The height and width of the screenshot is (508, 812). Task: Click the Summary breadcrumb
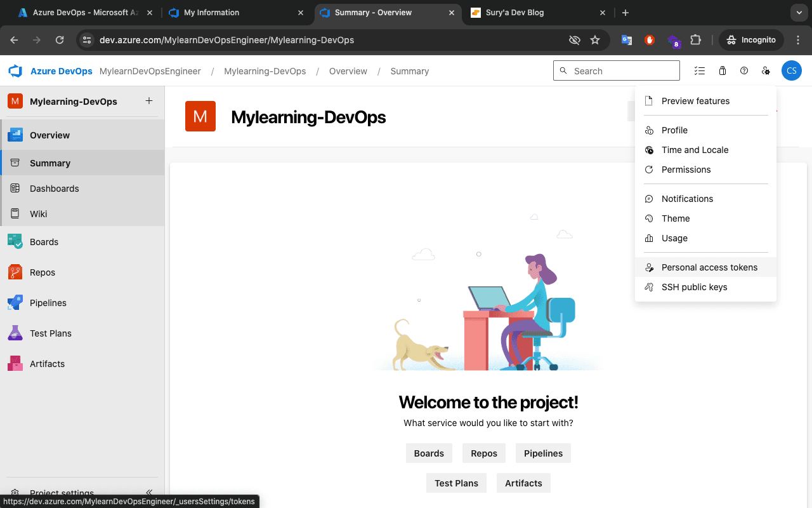pos(410,71)
